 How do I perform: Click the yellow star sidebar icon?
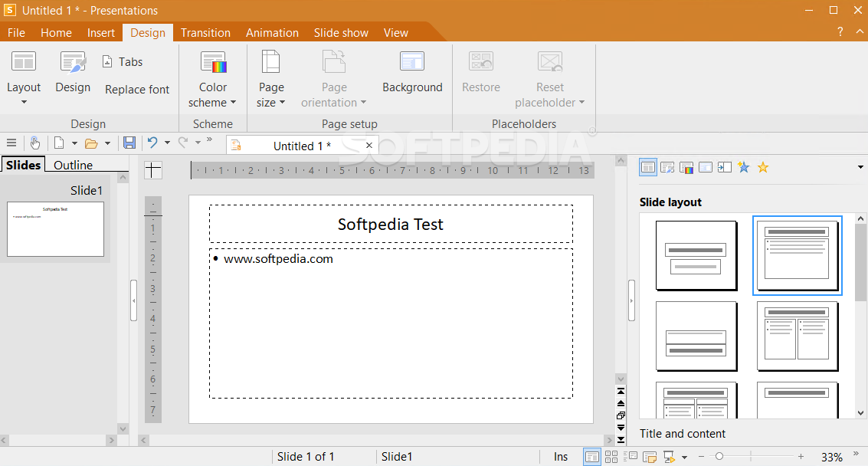tap(763, 167)
